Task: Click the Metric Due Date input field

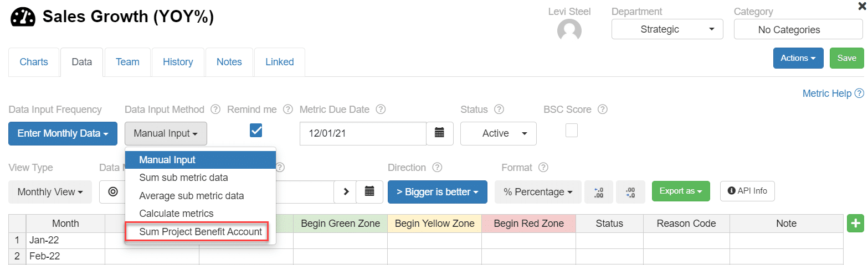Action: tap(363, 133)
